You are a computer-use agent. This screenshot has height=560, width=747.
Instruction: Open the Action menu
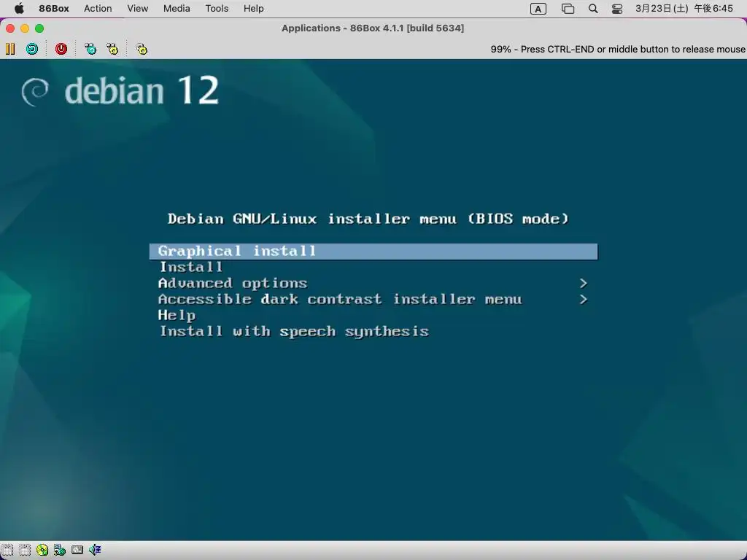pos(98,9)
